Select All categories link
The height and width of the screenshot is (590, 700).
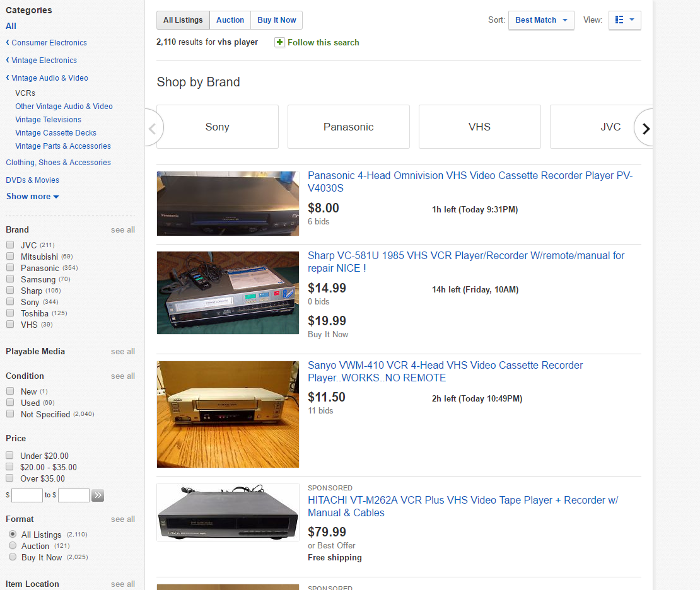pyautogui.click(x=11, y=26)
